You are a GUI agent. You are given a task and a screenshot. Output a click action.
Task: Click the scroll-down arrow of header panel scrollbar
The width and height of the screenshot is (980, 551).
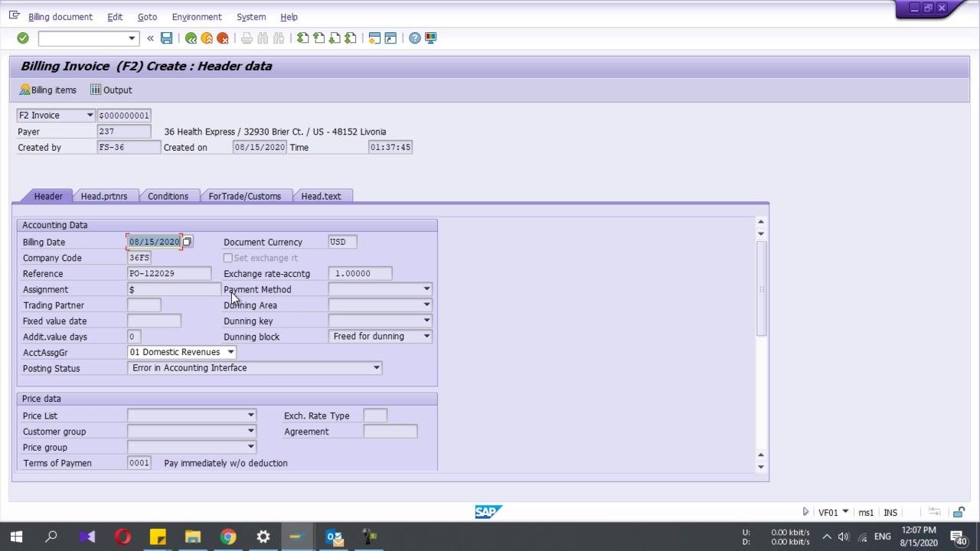pos(760,466)
